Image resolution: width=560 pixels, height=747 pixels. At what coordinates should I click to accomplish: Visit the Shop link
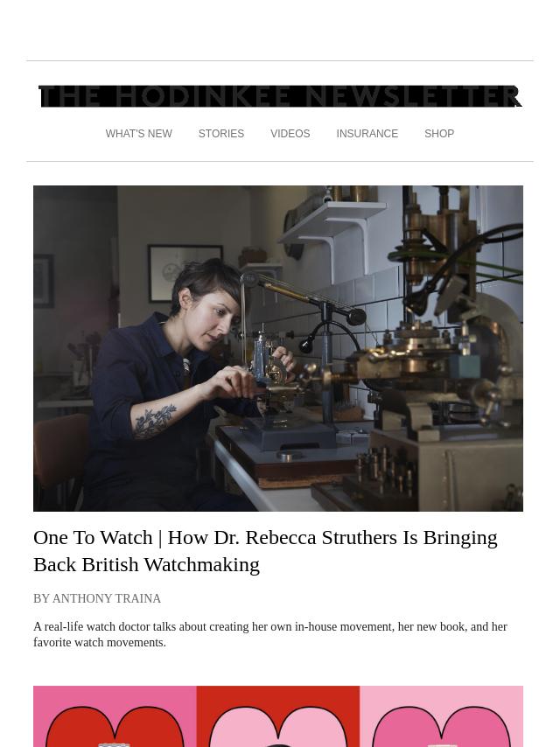pyautogui.click(x=439, y=134)
